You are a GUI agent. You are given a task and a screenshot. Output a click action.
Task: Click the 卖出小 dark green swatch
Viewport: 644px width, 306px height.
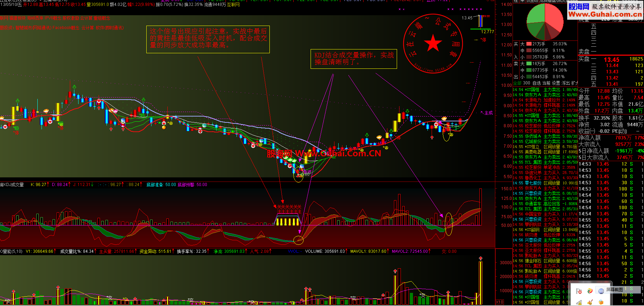coord(529,77)
